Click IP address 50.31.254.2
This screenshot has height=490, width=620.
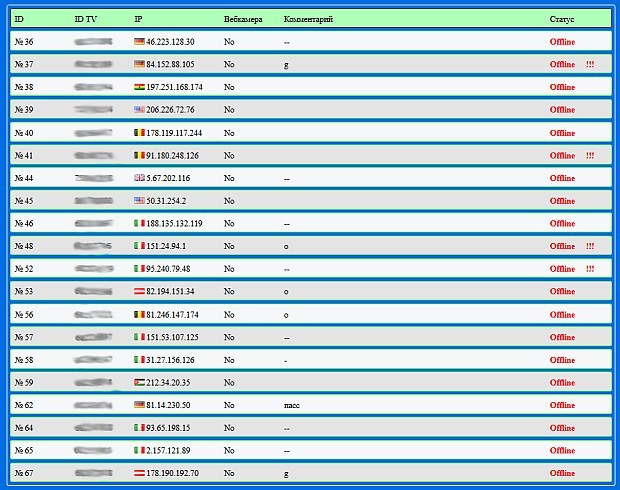pos(166,201)
